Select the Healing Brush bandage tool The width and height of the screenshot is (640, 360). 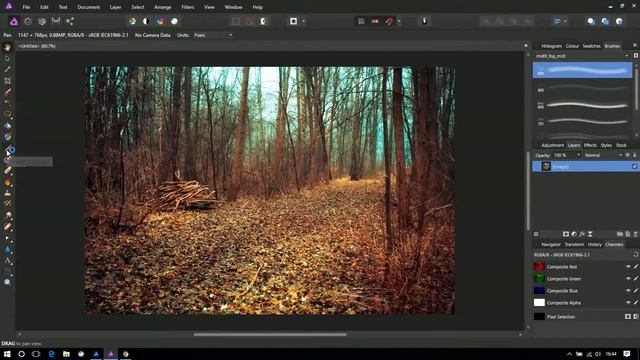pyautogui.click(x=7, y=227)
